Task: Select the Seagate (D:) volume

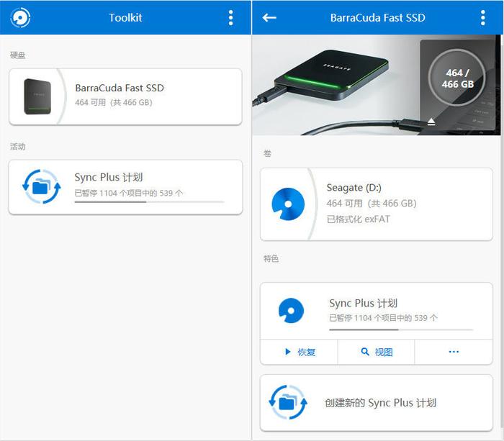Action: pos(376,204)
